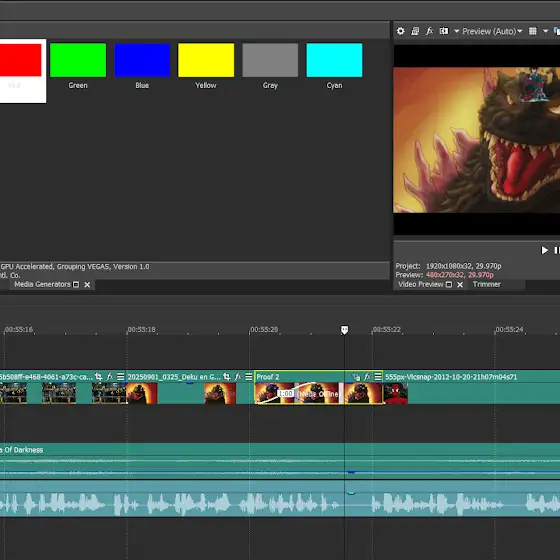The height and width of the screenshot is (560, 560).
Task: Switch to the Video Preview tab
Action: pyautogui.click(x=420, y=284)
